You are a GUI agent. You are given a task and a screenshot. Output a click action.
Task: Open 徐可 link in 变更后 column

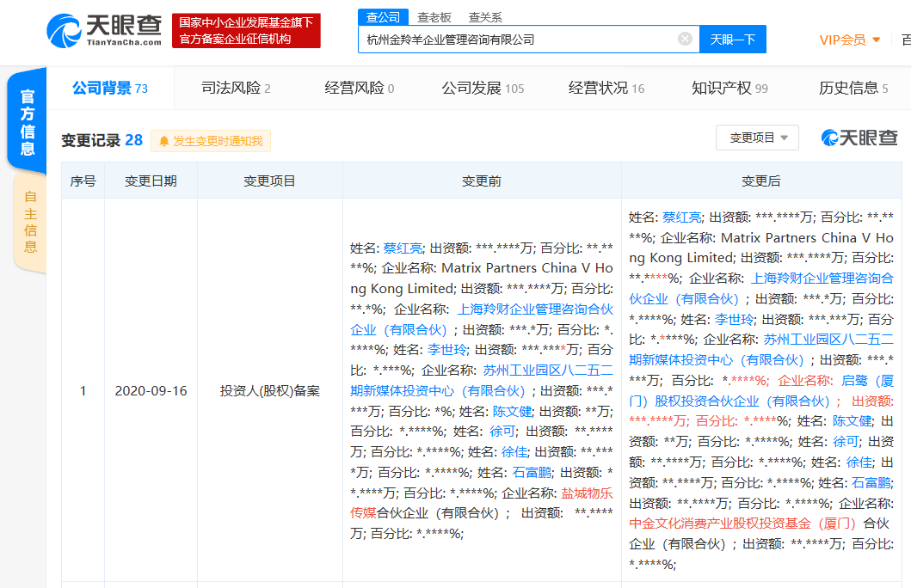[x=846, y=442]
